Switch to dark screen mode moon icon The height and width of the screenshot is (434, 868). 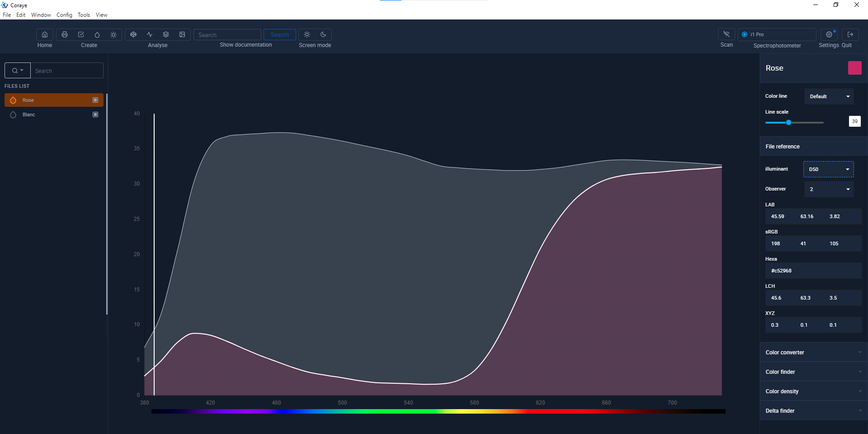pos(323,34)
